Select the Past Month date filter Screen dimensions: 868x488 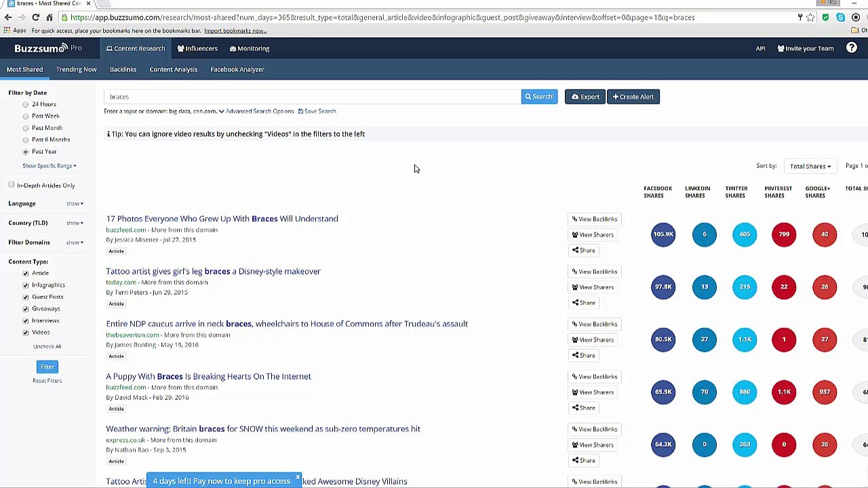pos(26,128)
